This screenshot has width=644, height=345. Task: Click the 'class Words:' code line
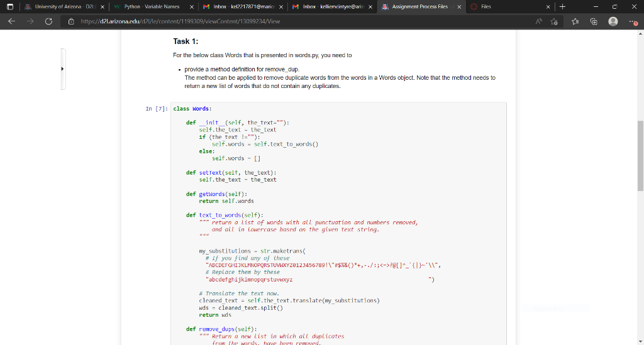(192, 109)
